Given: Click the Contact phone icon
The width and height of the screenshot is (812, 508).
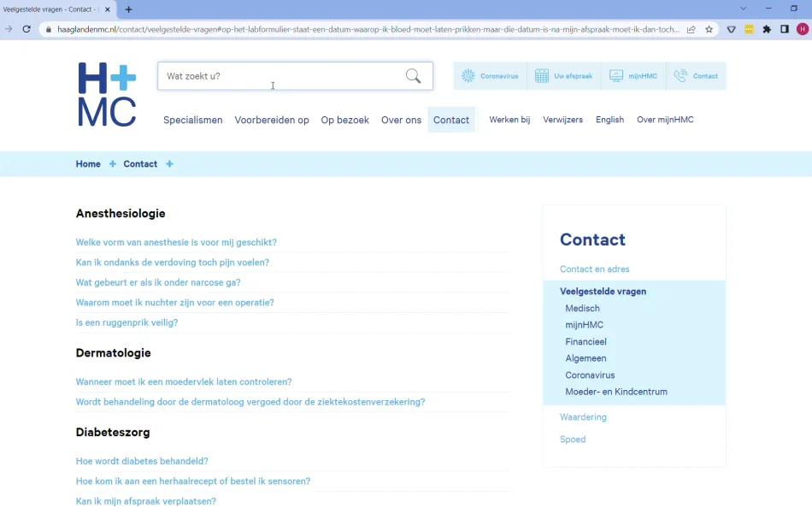Looking at the screenshot, I should [680, 76].
